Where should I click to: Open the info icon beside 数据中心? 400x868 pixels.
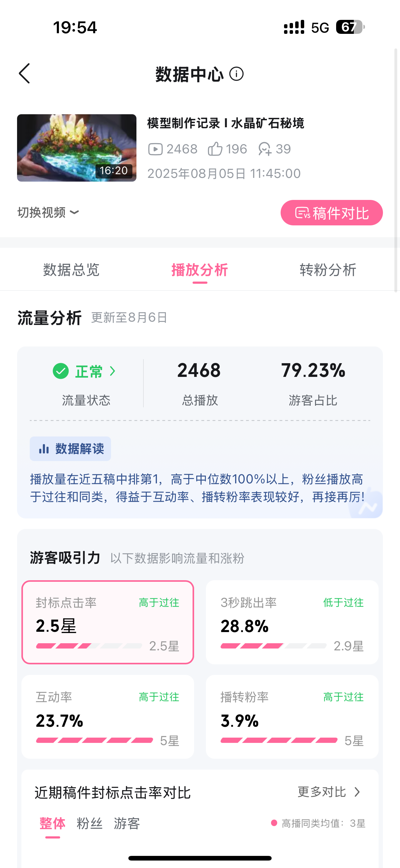(236, 74)
